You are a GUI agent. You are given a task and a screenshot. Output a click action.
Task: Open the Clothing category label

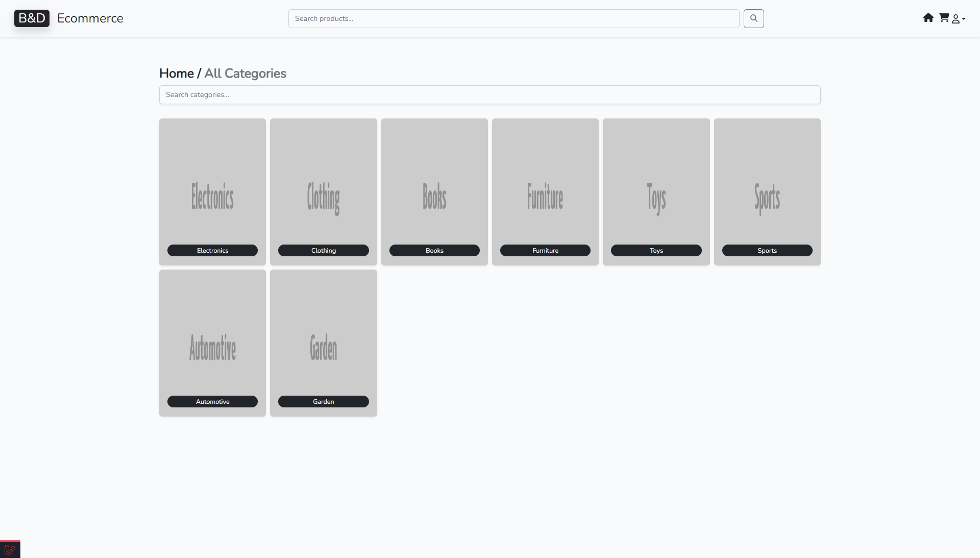point(323,251)
